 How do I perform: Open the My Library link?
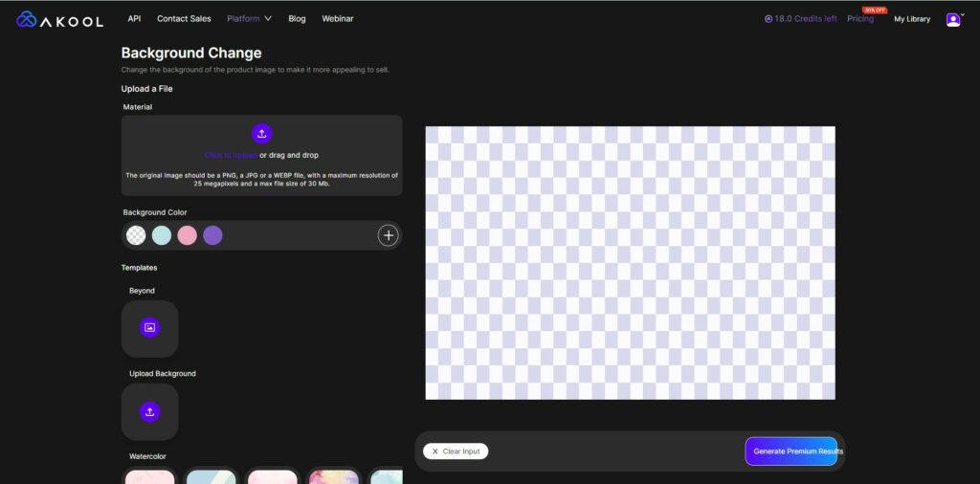(911, 19)
